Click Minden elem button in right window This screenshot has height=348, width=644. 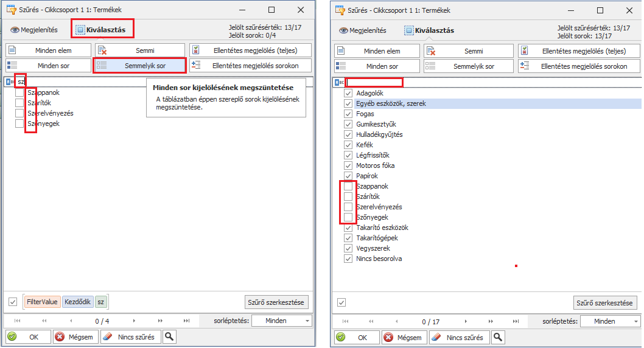click(x=377, y=51)
